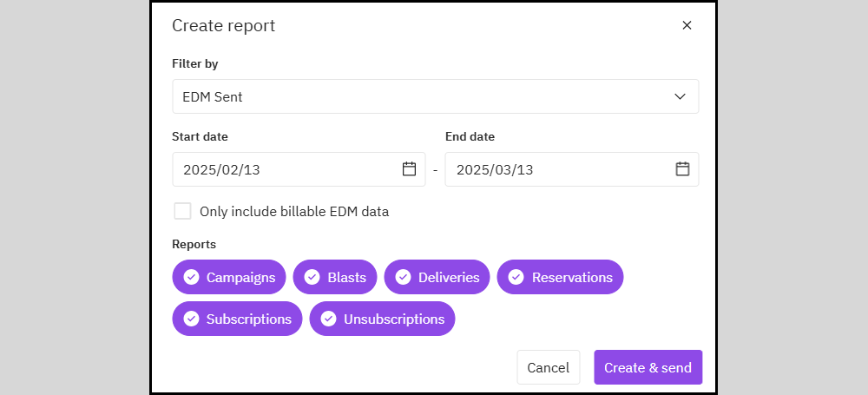The height and width of the screenshot is (395, 868).
Task: Close the Create report dialog
Action: 687,25
